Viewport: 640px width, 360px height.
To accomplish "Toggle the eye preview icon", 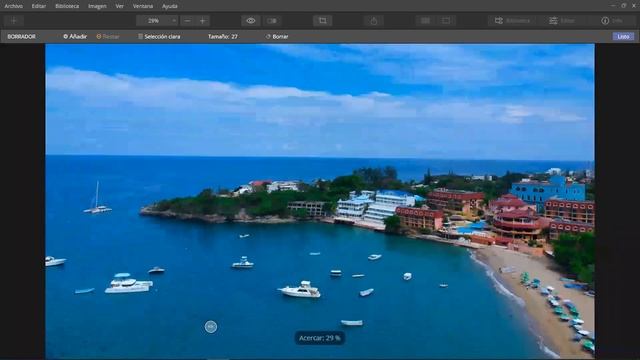I will [x=251, y=21].
